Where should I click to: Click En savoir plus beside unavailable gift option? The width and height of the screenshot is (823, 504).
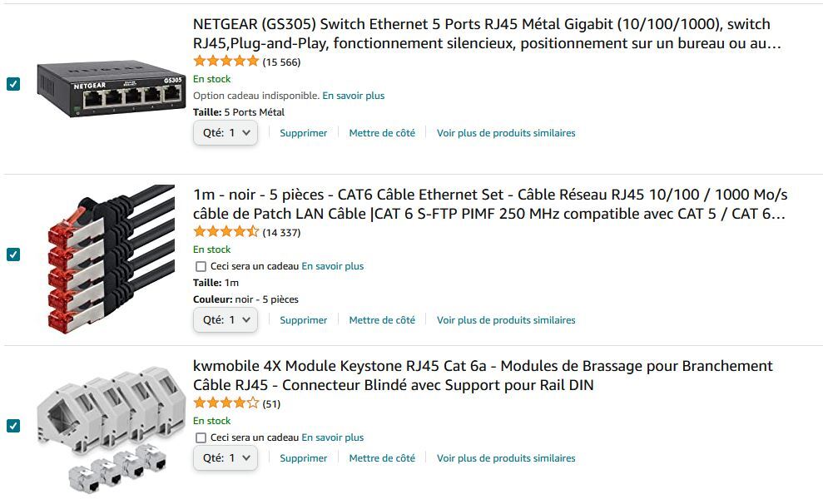coord(354,96)
